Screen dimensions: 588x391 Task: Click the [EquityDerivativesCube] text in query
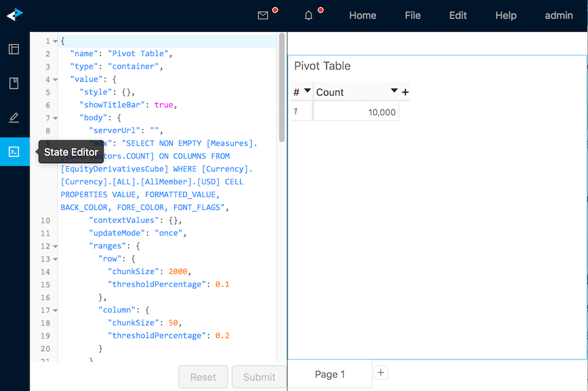point(115,169)
